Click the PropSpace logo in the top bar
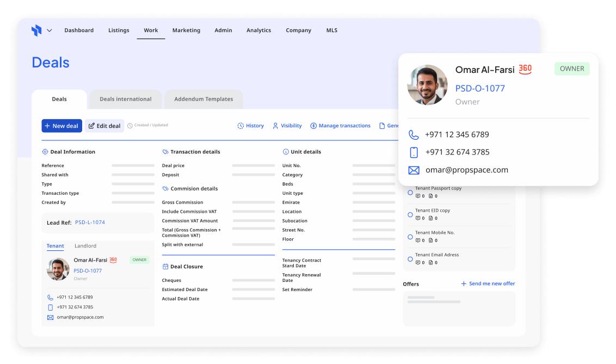Screen dimensions: 616x364 pos(35,30)
